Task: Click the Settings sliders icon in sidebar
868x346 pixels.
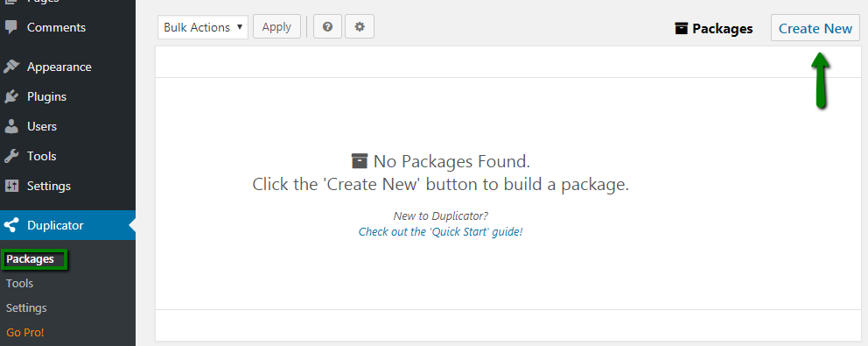Action: tap(11, 186)
